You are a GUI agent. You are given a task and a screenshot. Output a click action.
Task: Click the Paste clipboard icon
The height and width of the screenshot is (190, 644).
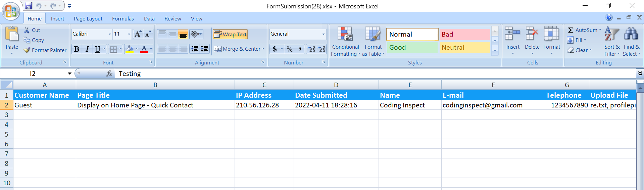[12, 35]
